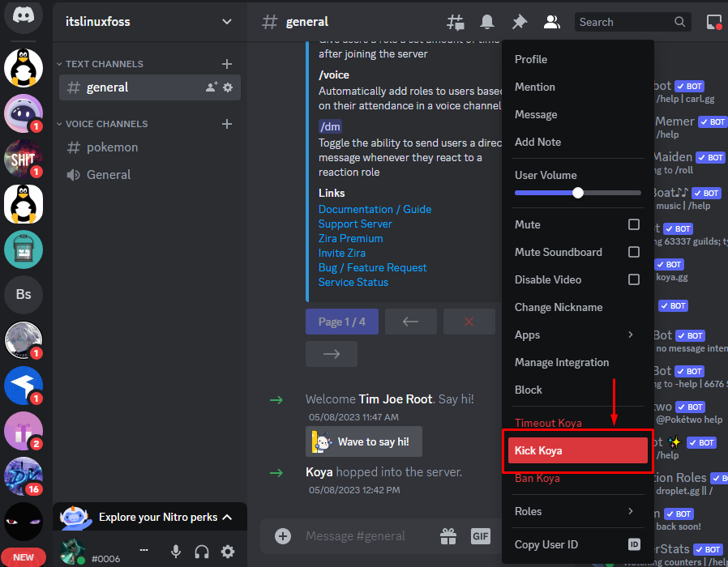Click the Message #general input field

point(355,536)
